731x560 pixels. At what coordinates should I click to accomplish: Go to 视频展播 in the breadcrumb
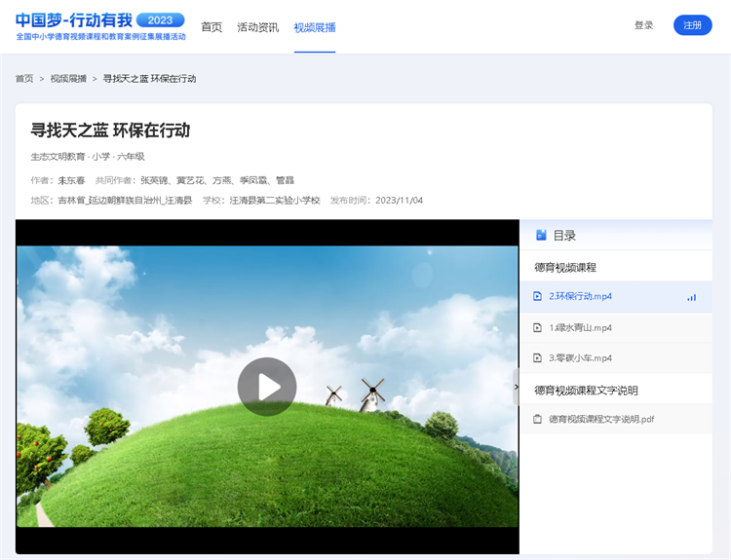(x=68, y=78)
